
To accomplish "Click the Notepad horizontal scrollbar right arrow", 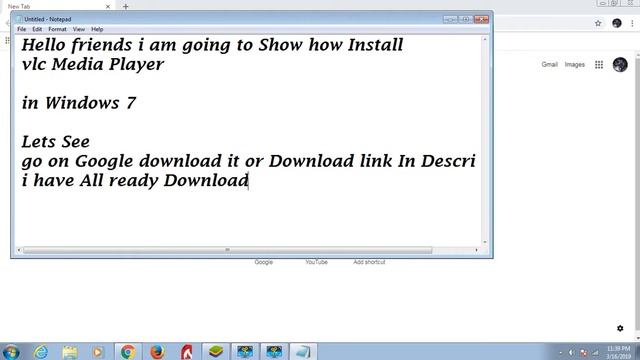I will 476,250.
